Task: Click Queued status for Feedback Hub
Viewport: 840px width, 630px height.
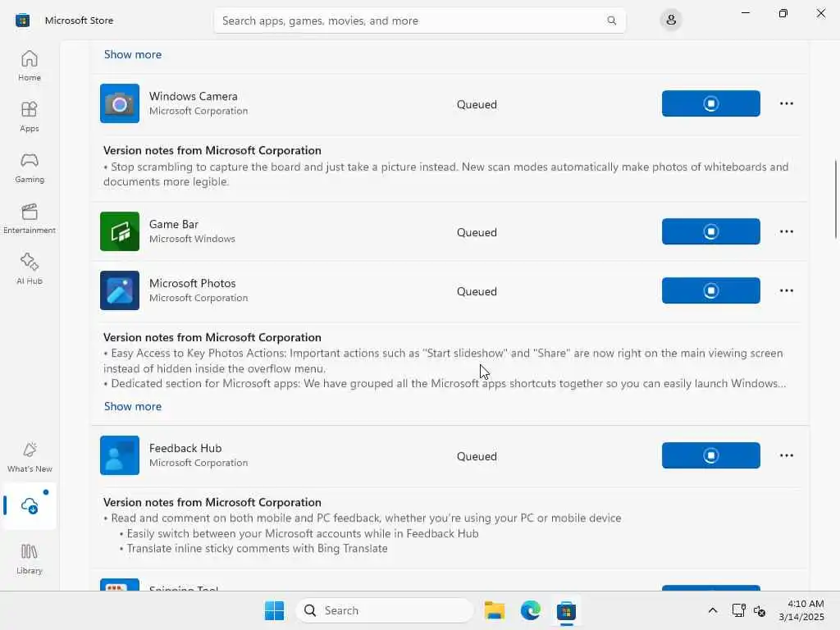Action: point(477,456)
